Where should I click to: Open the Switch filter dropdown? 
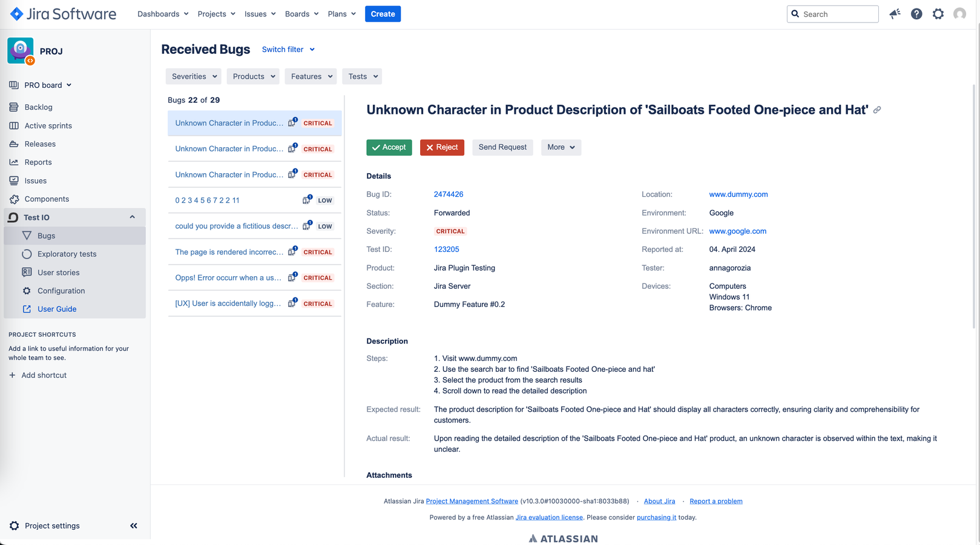288,50
